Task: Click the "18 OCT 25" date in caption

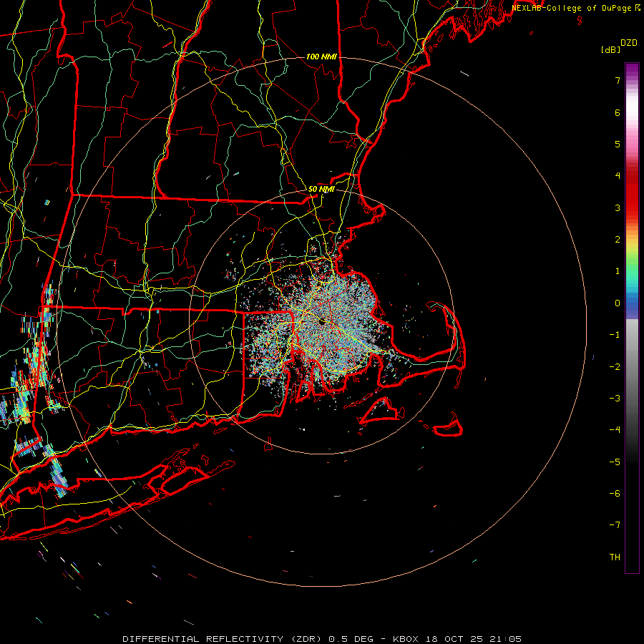Action: pyautogui.click(x=454, y=639)
